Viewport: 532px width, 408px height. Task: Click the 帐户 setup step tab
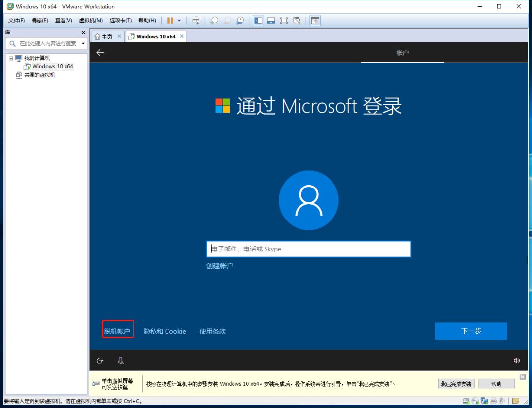click(x=402, y=53)
